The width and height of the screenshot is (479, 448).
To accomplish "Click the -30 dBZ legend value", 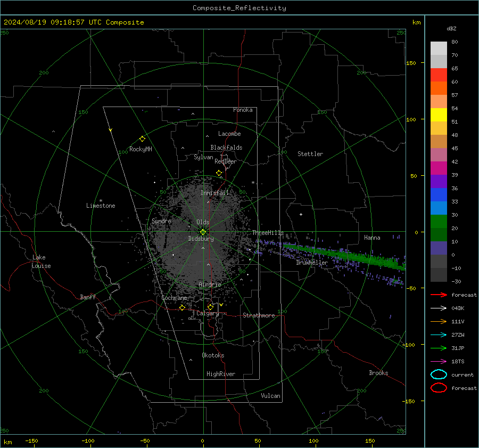I will (456, 281).
